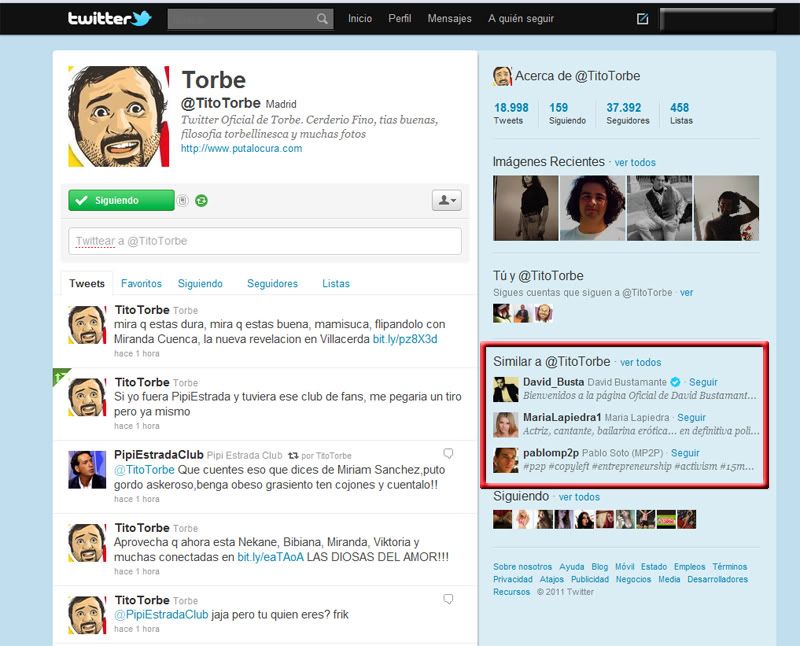800x646 pixels.
Task: Open the David_Busta username link
Action: (554, 382)
